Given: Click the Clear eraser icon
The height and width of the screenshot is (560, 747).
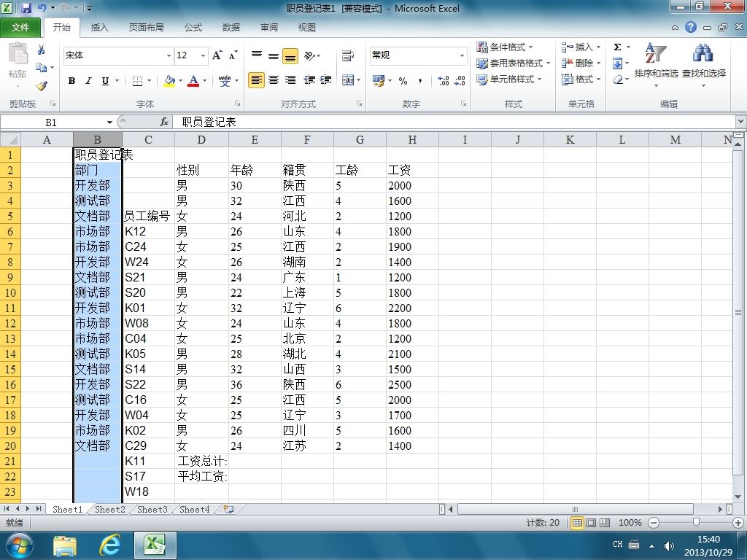Looking at the screenshot, I should point(617,79).
